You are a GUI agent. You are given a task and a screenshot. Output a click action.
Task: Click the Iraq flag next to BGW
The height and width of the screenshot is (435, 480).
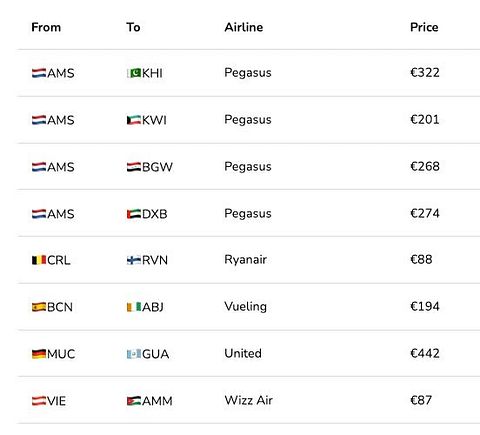[134, 167]
